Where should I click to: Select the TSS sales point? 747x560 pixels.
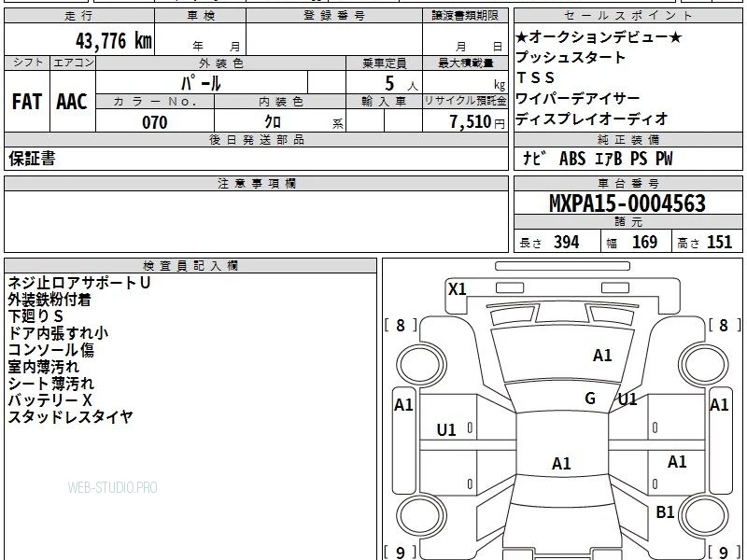click(x=535, y=77)
